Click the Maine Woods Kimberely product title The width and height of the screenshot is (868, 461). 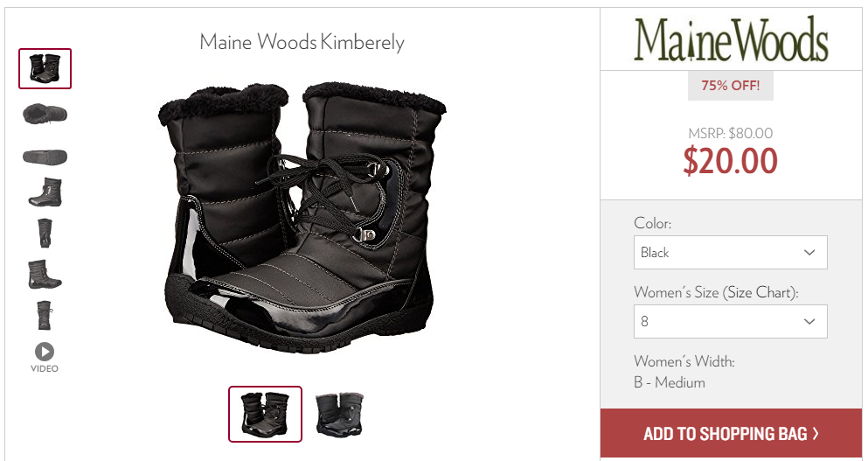point(302,42)
